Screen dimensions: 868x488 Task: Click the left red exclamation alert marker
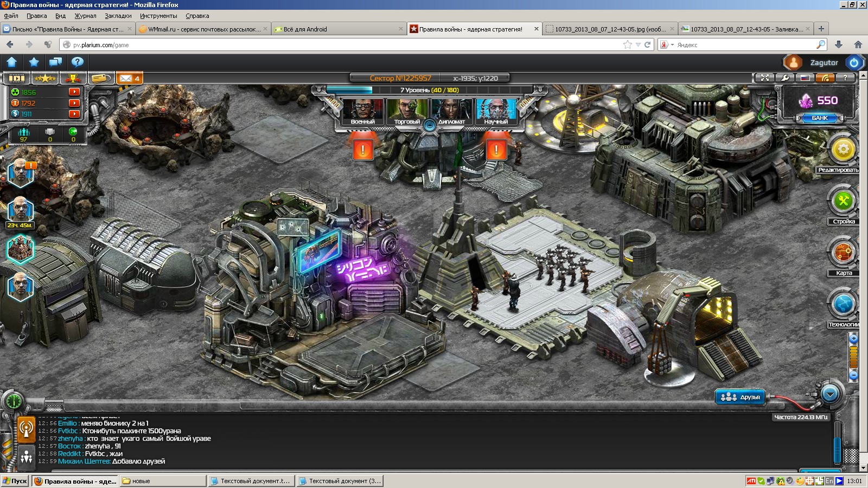[363, 149]
